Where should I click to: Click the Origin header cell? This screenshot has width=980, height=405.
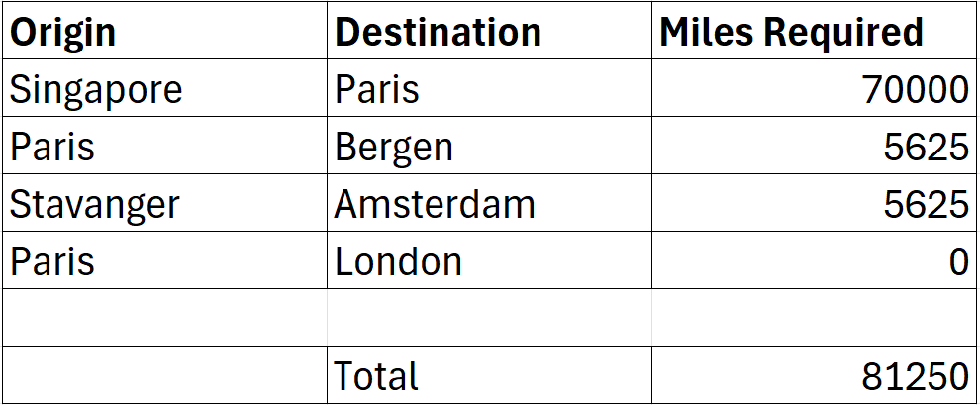[x=163, y=33]
